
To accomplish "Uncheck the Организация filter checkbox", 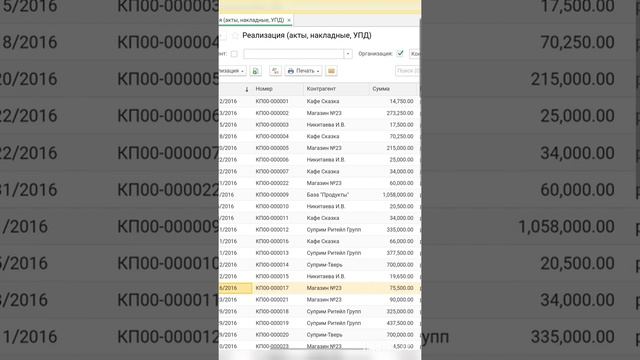I will (x=400, y=53).
